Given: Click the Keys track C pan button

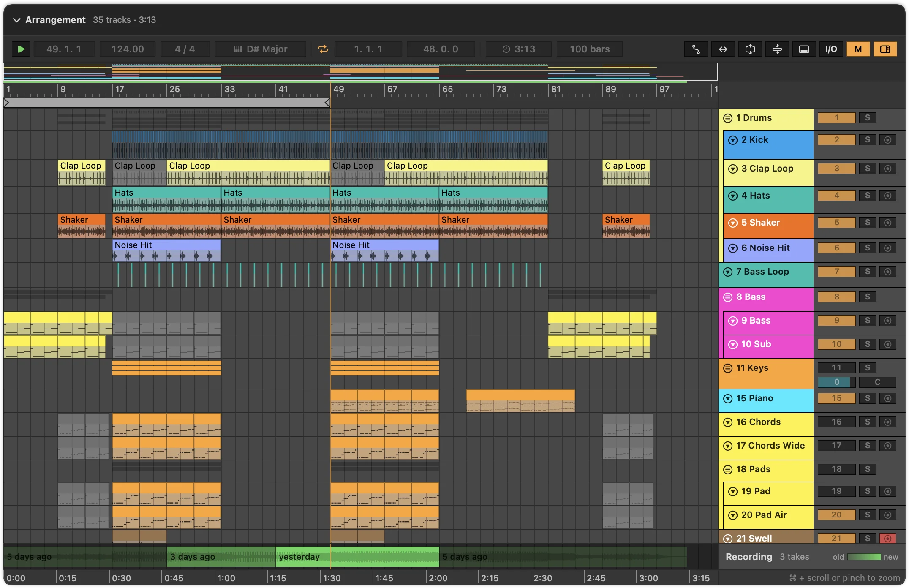Looking at the screenshot, I should [877, 382].
